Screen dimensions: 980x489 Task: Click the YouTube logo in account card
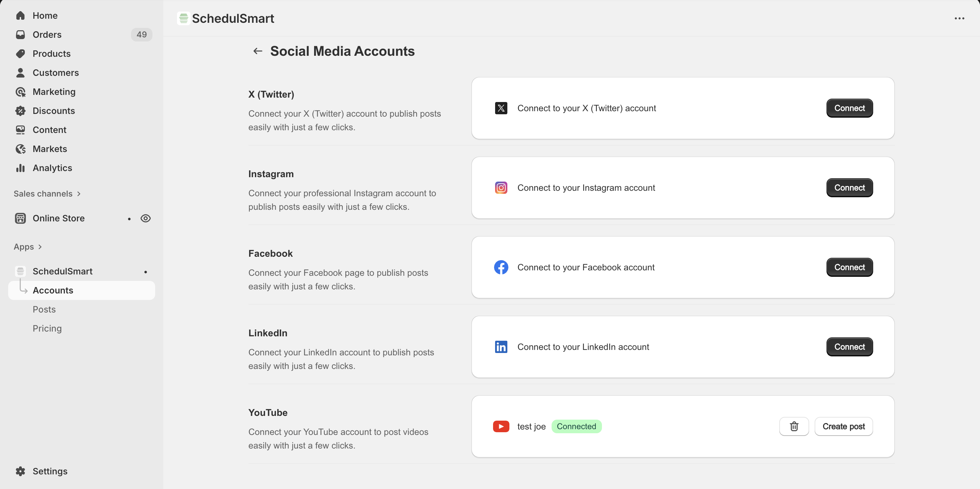point(501,426)
